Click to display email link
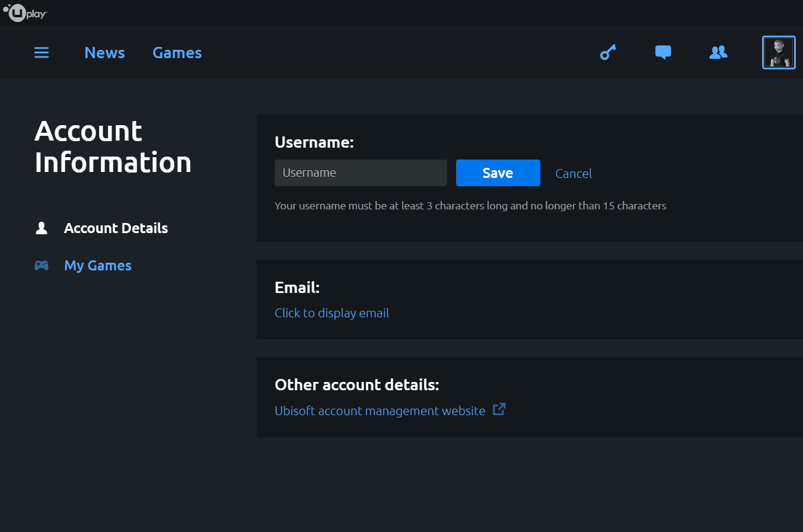Image resolution: width=803 pixels, height=532 pixels. point(332,313)
